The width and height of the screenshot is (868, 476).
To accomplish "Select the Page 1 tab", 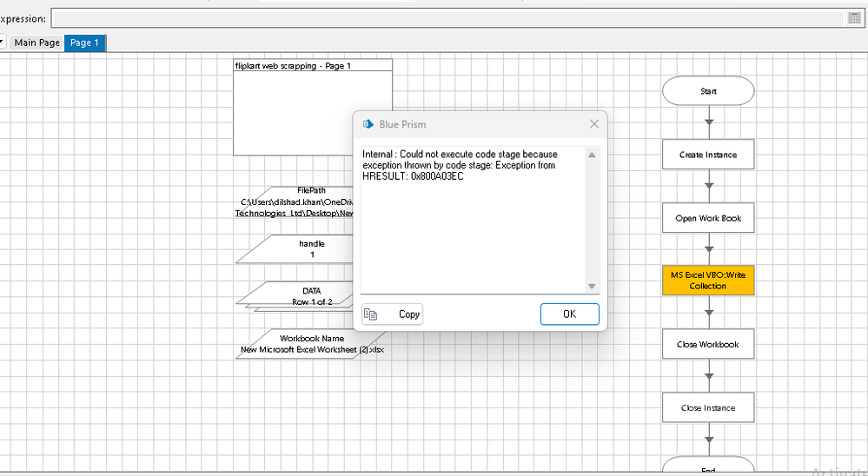I will coord(84,43).
